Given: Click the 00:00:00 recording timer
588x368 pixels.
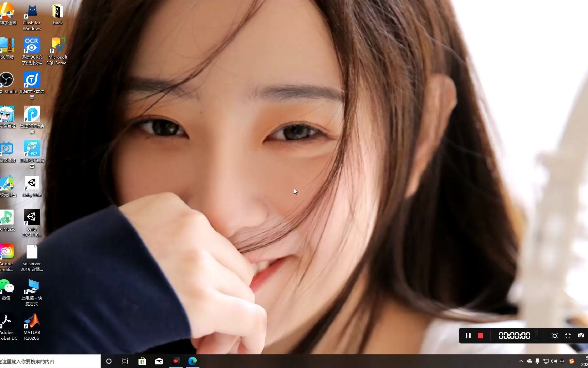Looking at the screenshot, I should [514, 336].
